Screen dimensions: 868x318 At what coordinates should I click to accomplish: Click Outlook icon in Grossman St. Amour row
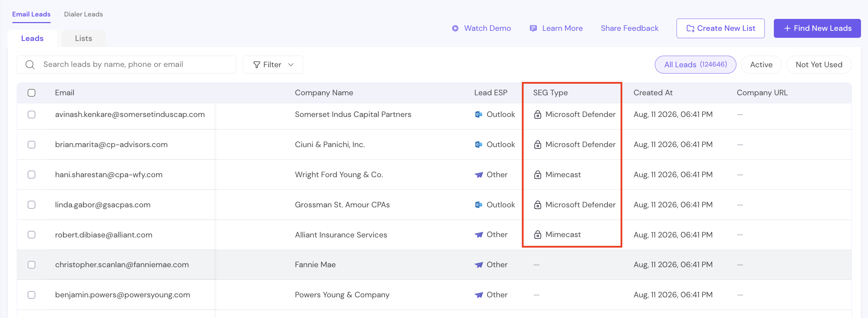478,205
